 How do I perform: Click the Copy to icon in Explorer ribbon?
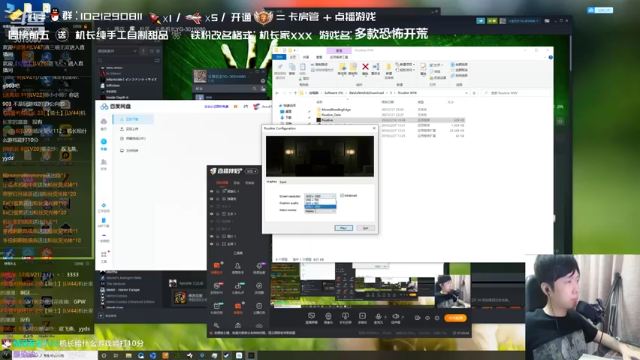pos(353,67)
